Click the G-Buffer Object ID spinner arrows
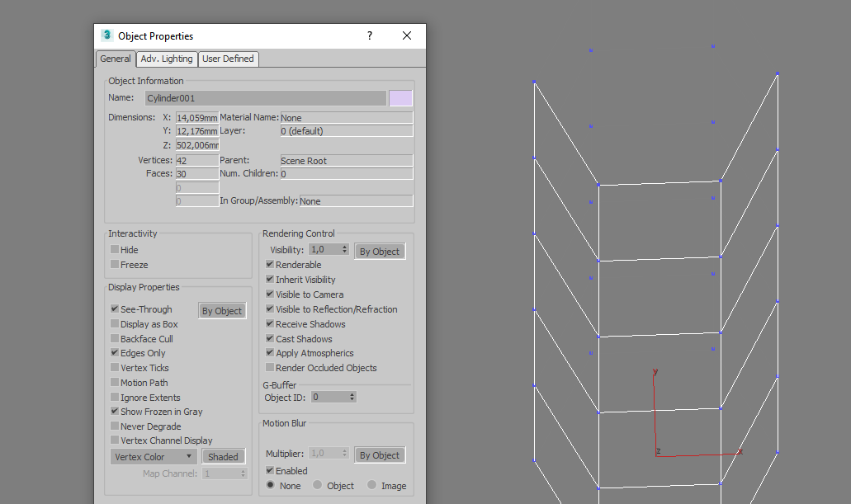 [352, 397]
